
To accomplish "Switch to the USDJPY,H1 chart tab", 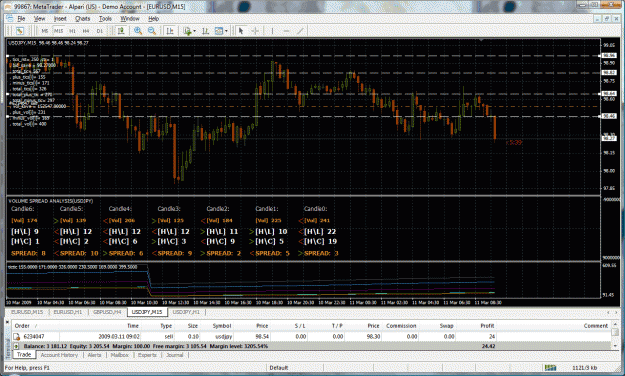I will tap(186, 312).
